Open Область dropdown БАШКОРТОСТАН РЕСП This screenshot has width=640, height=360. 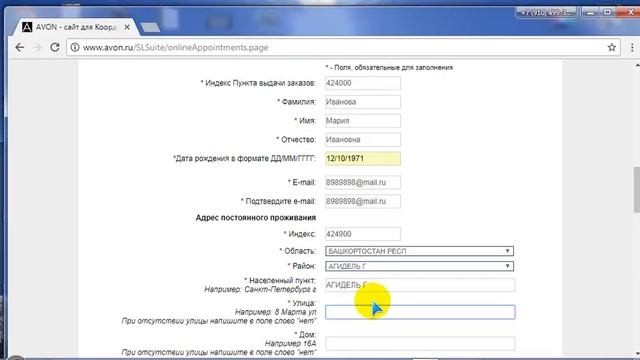(x=419, y=251)
